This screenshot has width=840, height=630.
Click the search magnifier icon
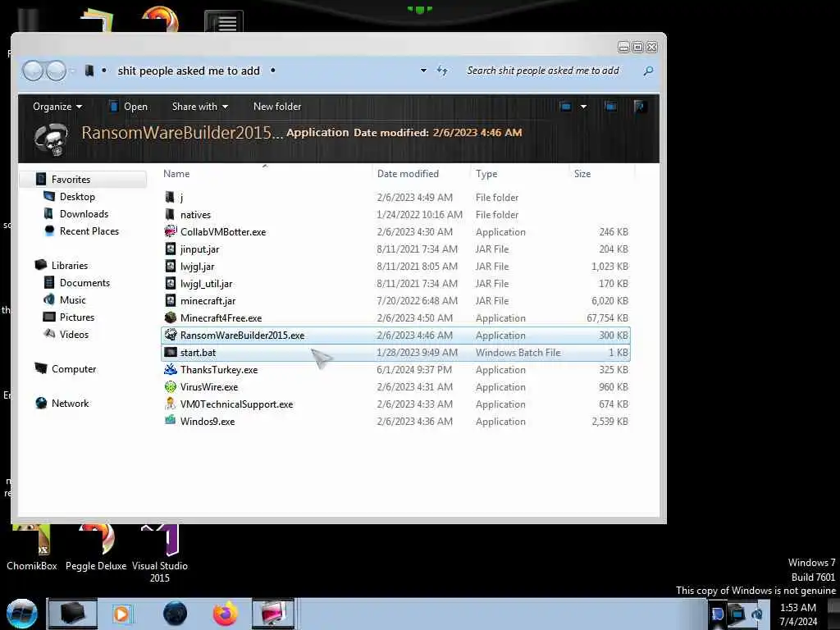click(x=648, y=71)
